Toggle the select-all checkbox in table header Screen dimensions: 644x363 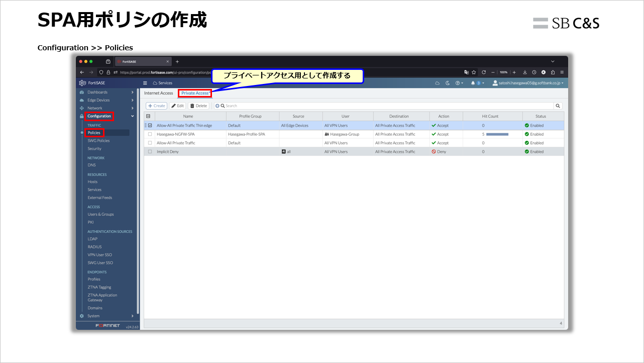148,116
